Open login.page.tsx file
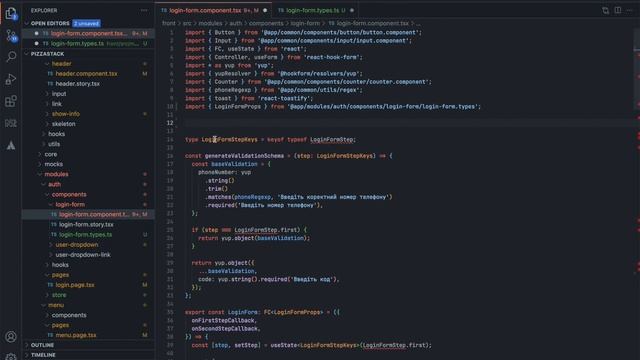Image resolution: width=640 pixels, height=360 pixels. point(75,285)
